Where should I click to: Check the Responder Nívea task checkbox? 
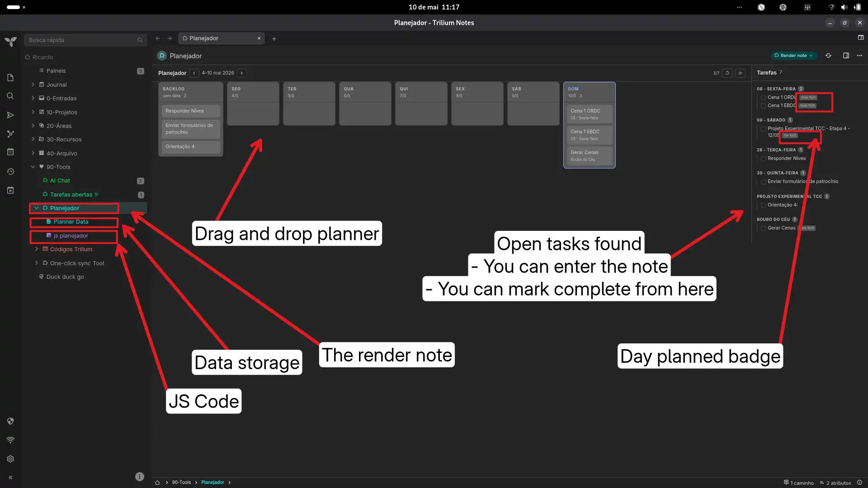(763, 159)
